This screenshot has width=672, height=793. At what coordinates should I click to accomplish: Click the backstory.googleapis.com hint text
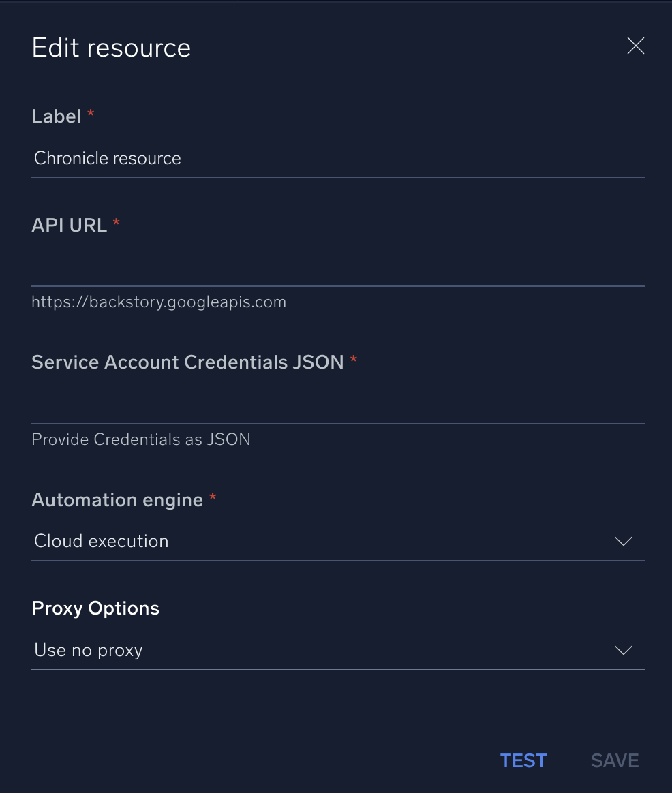(159, 302)
